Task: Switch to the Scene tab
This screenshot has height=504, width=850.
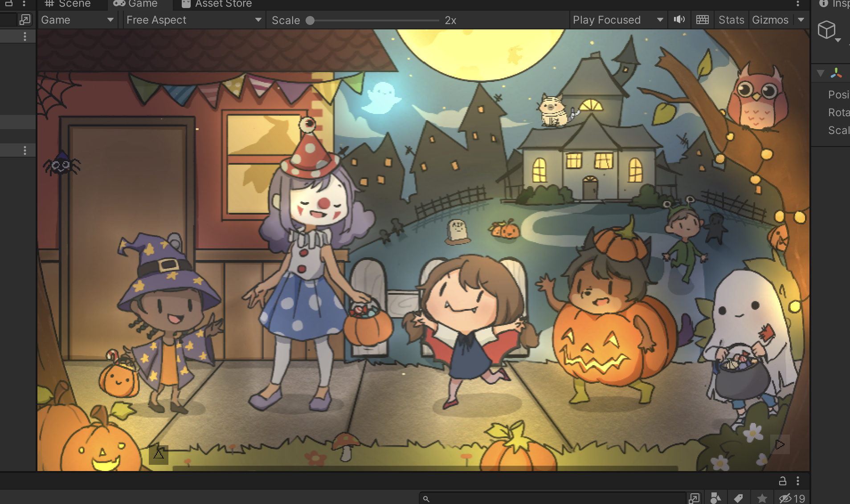Action: coord(67,4)
